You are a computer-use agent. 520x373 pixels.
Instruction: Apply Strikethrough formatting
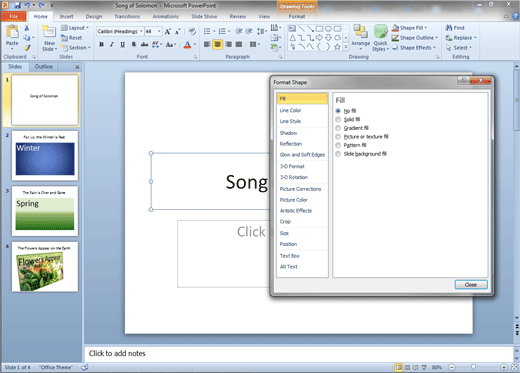[144, 44]
